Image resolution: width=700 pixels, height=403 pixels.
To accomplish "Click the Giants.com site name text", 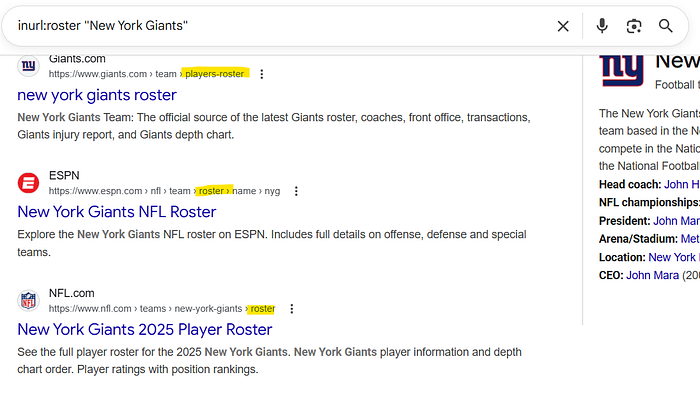I will (77, 59).
